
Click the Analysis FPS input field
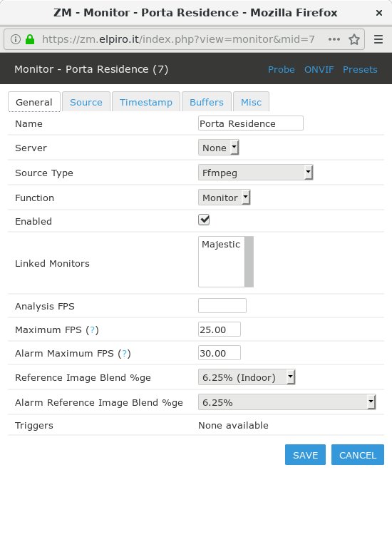222,305
